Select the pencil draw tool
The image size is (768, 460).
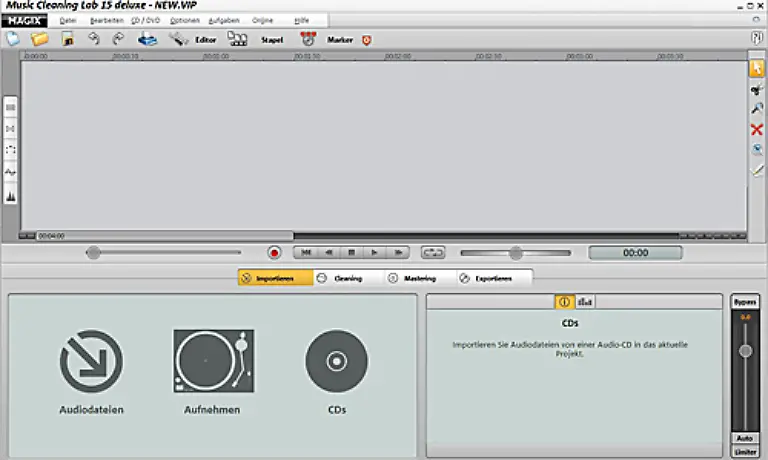757,170
